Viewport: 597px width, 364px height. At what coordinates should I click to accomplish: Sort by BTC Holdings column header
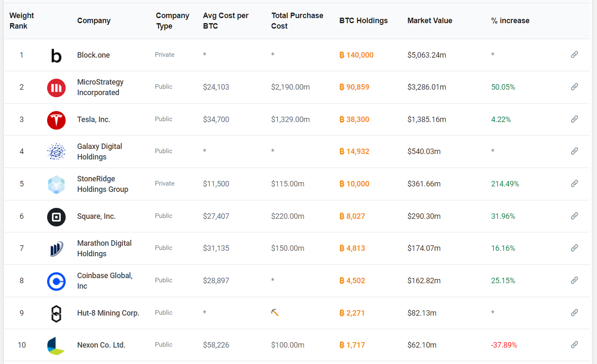363,21
